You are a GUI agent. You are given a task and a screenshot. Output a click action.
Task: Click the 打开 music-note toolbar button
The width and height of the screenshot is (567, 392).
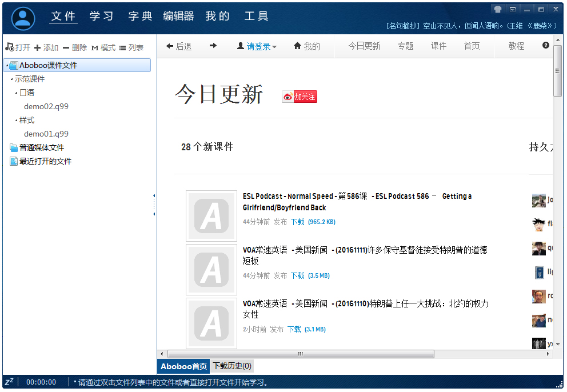tap(18, 47)
